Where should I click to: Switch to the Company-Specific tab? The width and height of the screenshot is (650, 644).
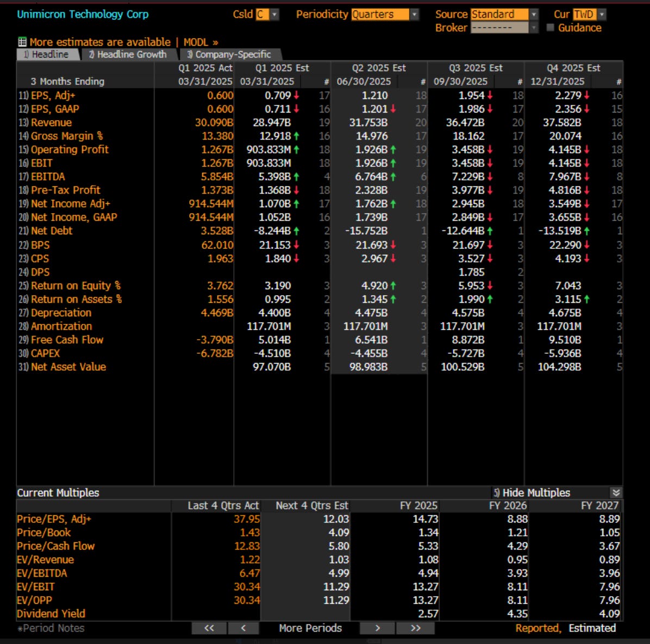230,54
